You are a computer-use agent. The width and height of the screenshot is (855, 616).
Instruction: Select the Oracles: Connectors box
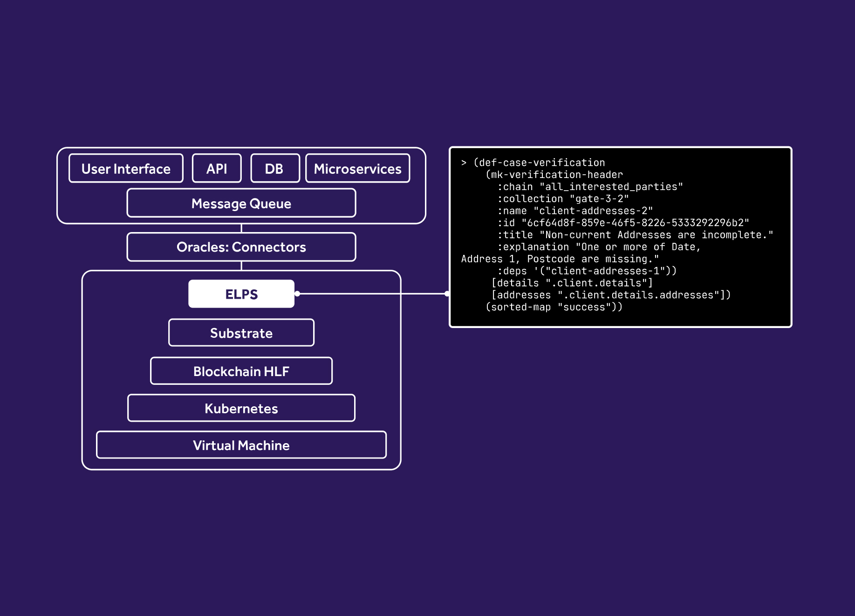coord(241,247)
